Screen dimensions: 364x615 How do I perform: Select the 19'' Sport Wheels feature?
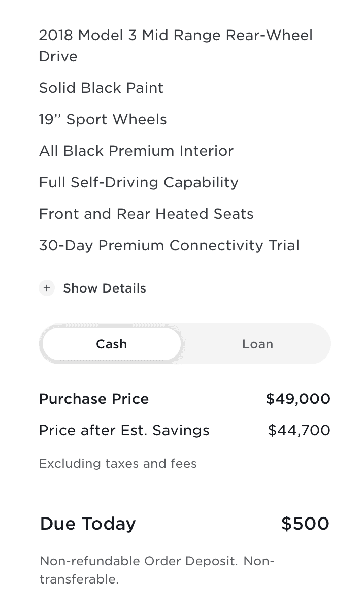103,119
